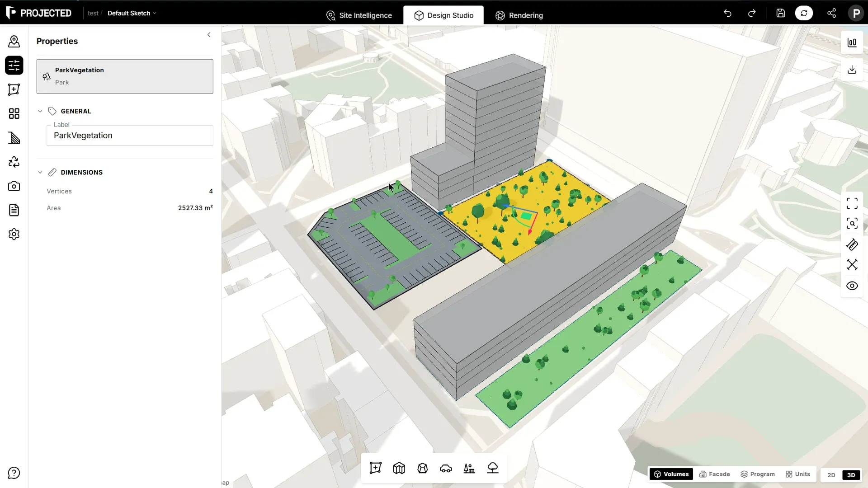Click the section cut cross icon
This screenshot has height=488, width=868.
(x=852, y=265)
